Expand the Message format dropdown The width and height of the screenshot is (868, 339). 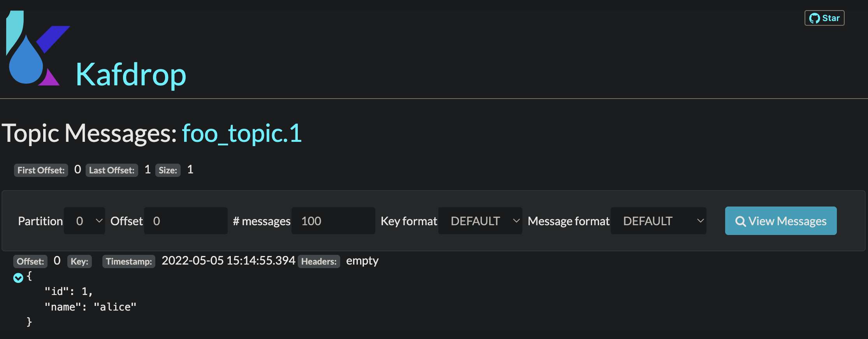tap(658, 221)
